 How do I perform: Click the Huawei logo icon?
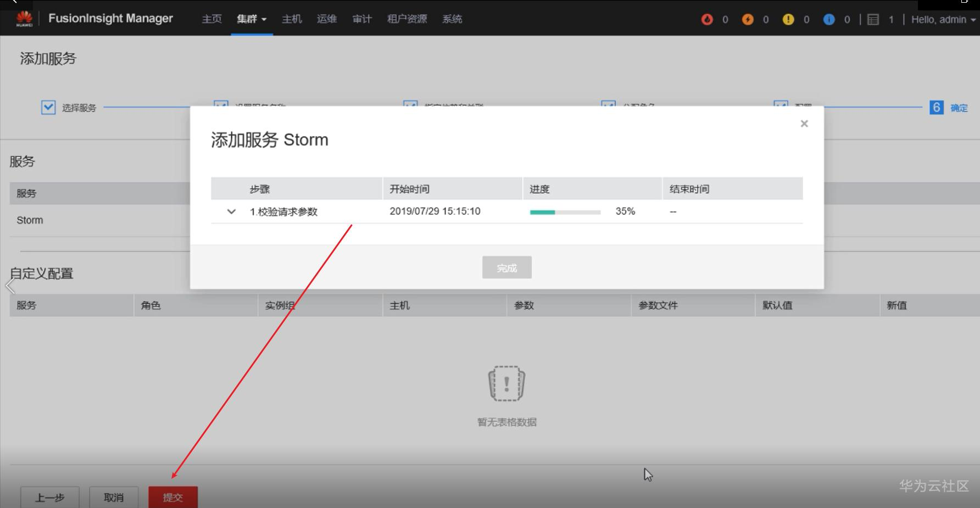point(24,19)
